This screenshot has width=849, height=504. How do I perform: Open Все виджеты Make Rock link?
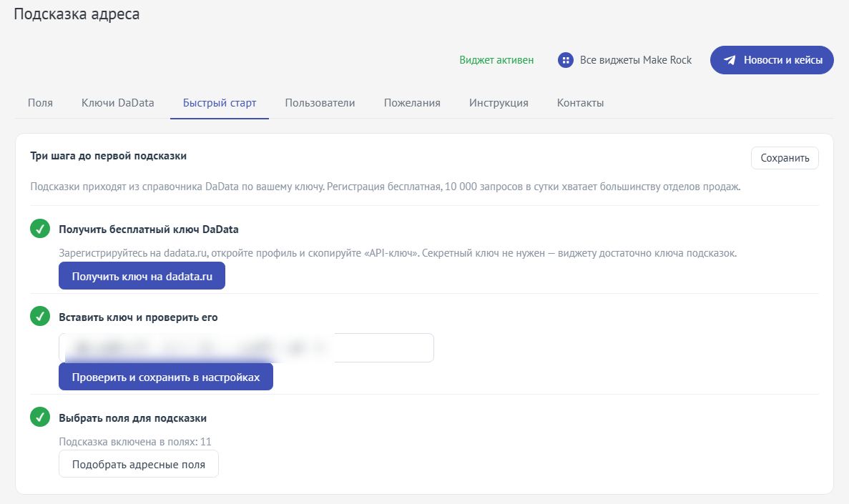[625, 60]
